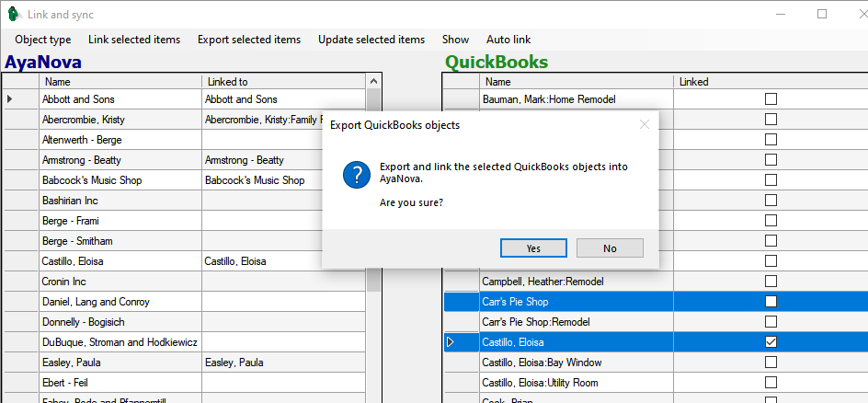
Task: Maximize the Link and sync window
Action: coord(822,15)
